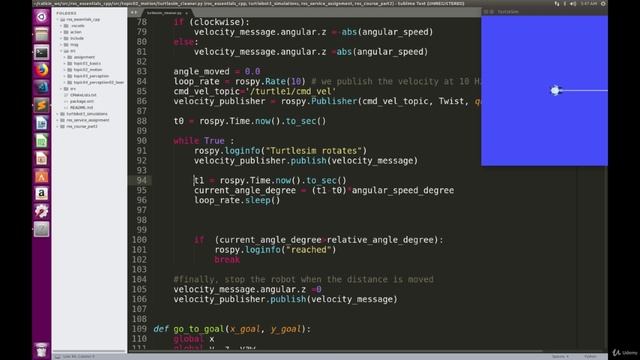Image resolution: width=640 pixels, height=360 pixels.
Task: Change syntax via Python status bar label
Action: pos(590,356)
